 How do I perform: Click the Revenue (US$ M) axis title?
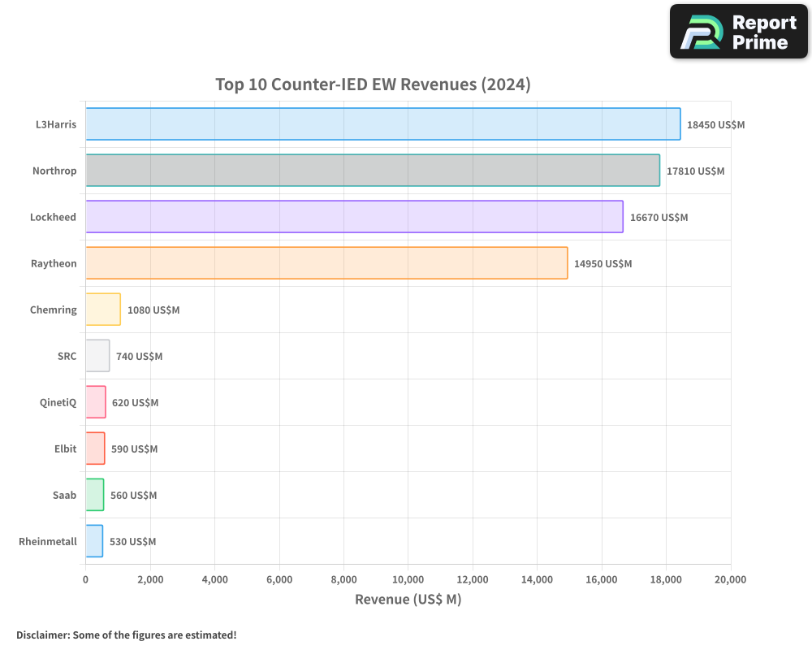(408, 599)
